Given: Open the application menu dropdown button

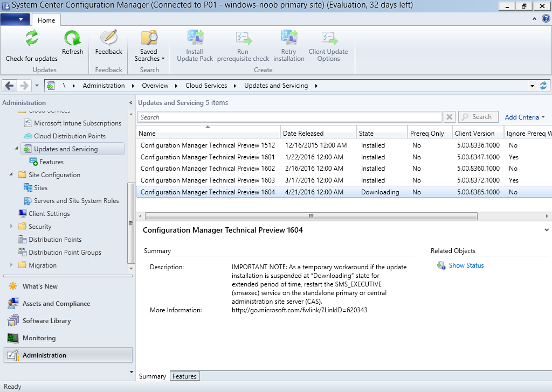Looking at the screenshot, I should click(x=16, y=19).
